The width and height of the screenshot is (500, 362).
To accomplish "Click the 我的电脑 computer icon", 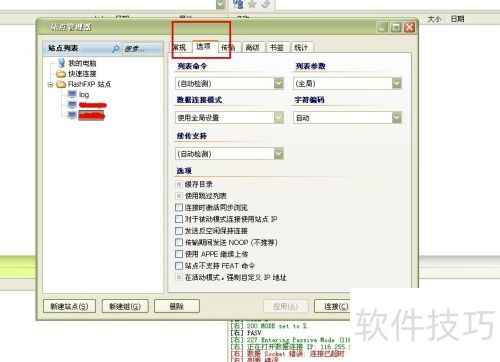I will click(61, 63).
